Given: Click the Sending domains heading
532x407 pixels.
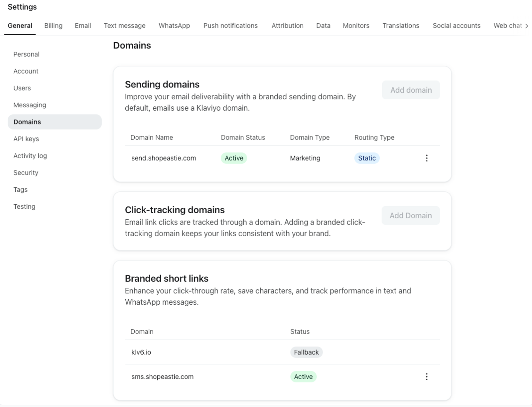Looking at the screenshot, I should (162, 84).
